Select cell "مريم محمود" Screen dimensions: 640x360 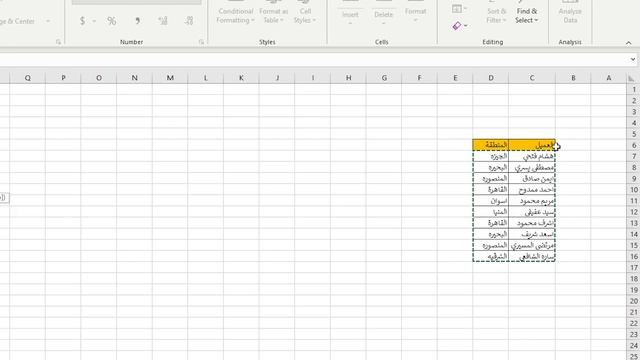(x=532, y=201)
